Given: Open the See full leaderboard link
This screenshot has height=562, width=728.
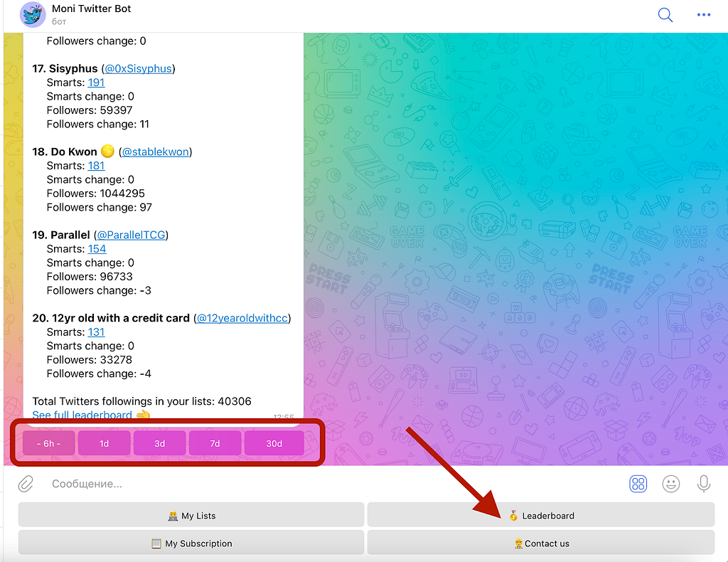Looking at the screenshot, I should [x=82, y=415].
